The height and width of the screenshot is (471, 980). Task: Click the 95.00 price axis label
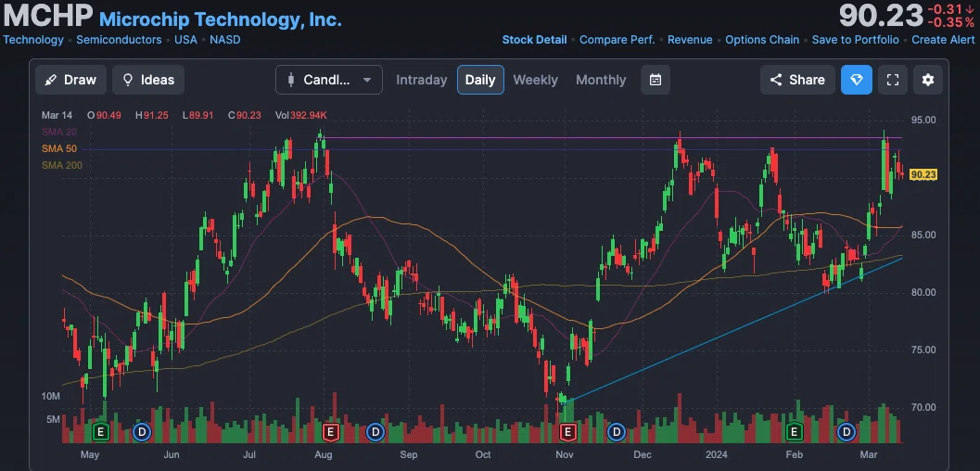[x=923, y=120]
